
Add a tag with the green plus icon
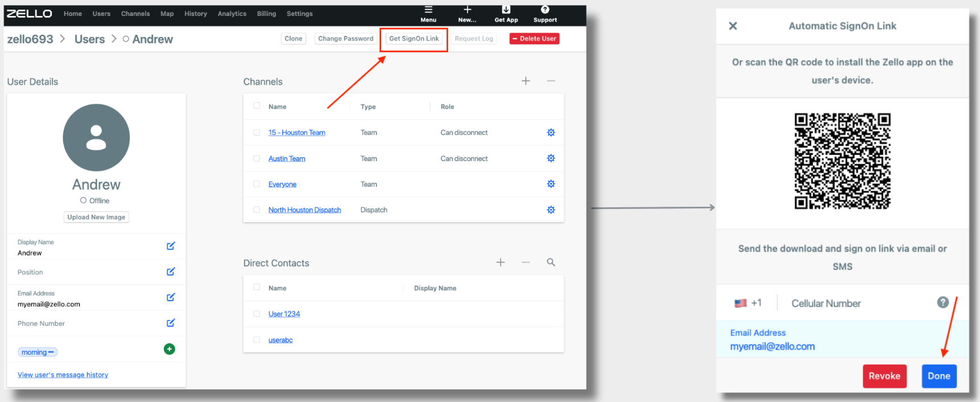pyautogui.click(x=169, y=349)
